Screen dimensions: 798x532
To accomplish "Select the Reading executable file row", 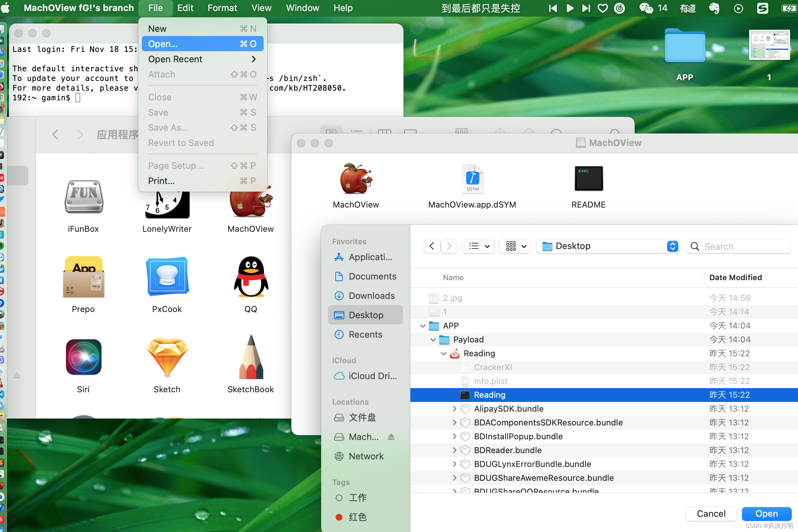I will point(604,395).
